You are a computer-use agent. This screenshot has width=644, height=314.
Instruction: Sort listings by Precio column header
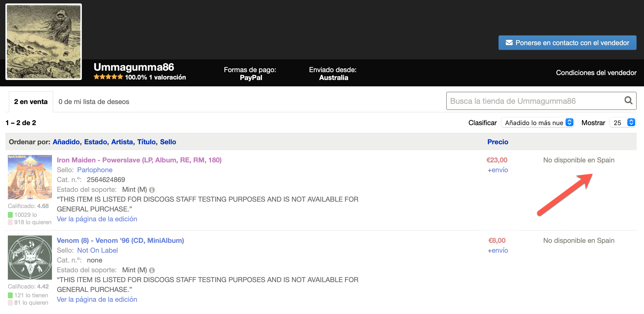click(497, 142)
